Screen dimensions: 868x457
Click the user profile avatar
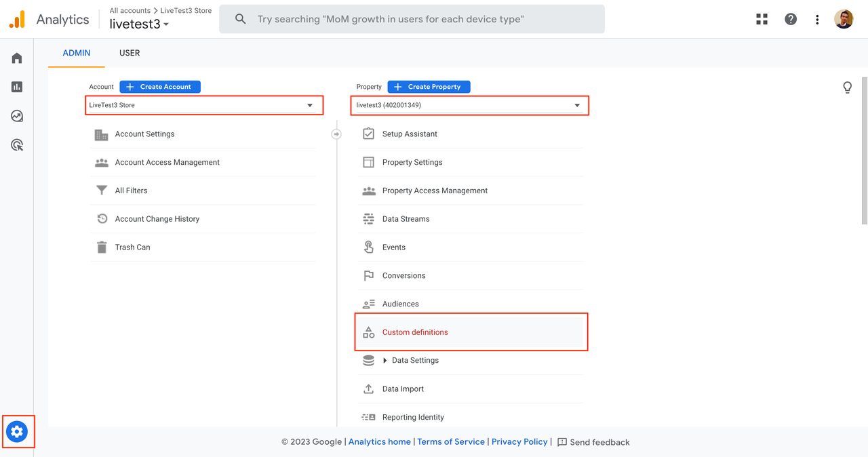pos(844,19)
